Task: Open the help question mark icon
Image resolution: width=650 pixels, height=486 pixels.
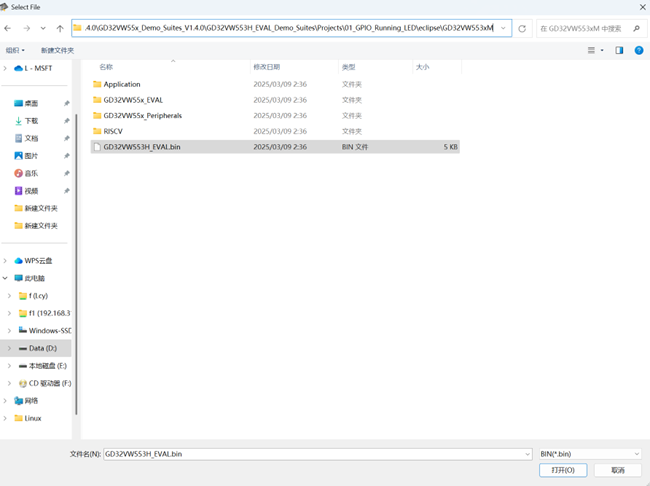Action: tap(638, 50)
